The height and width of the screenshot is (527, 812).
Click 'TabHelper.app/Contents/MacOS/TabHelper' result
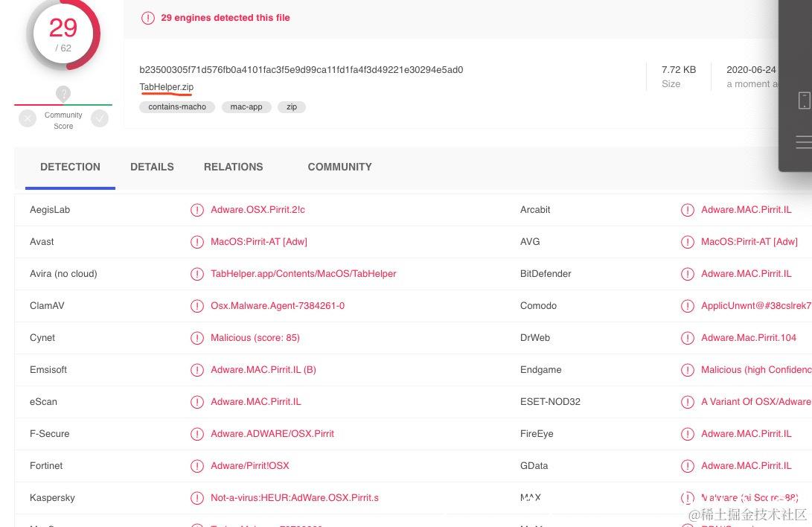(x=304, y=274)
